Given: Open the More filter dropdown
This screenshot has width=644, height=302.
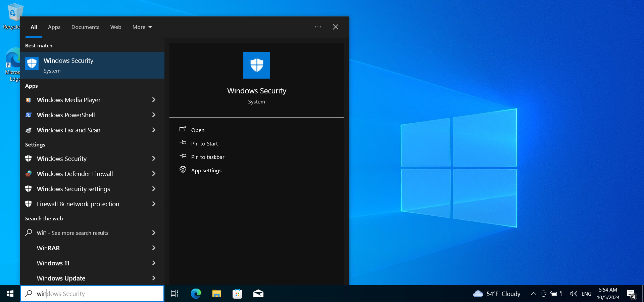Looking at the screenshot, I should 142,27.
